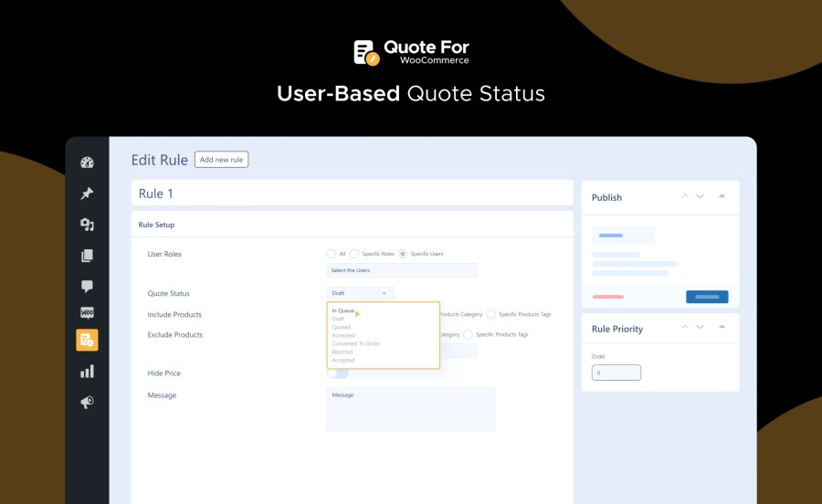Screen dimensions: 822x504
Task: Click the Pages icon in sidebar
Action: pyautogui.click(x=87, y=256)
